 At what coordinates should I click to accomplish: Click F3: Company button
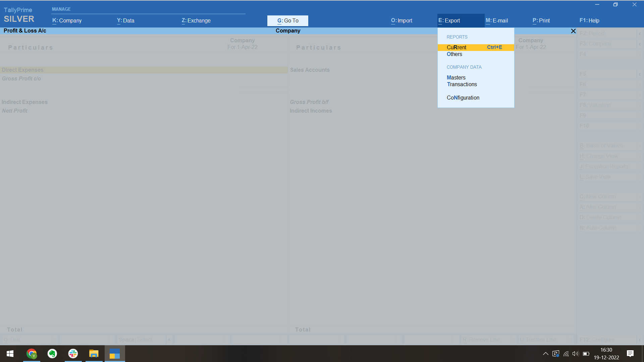(607, 44)
